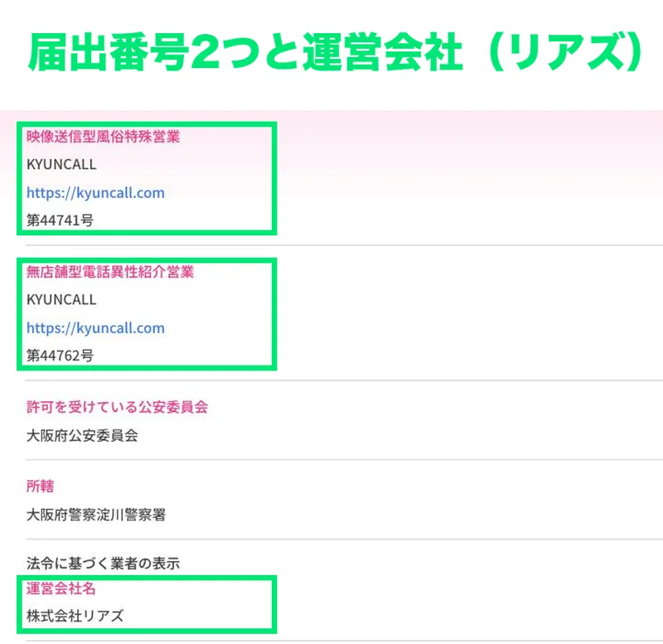Click KYUNCALL text above 第44762号

(x=61, y=300)
